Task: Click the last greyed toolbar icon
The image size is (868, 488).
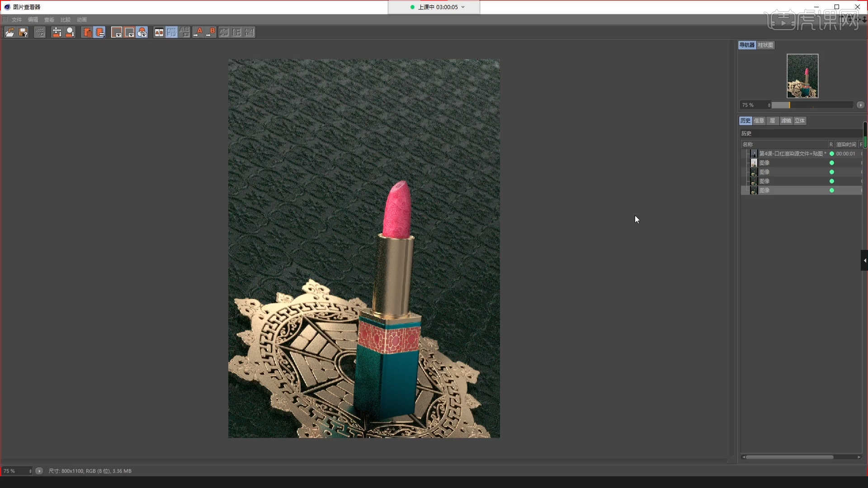Action: point(250,32)
